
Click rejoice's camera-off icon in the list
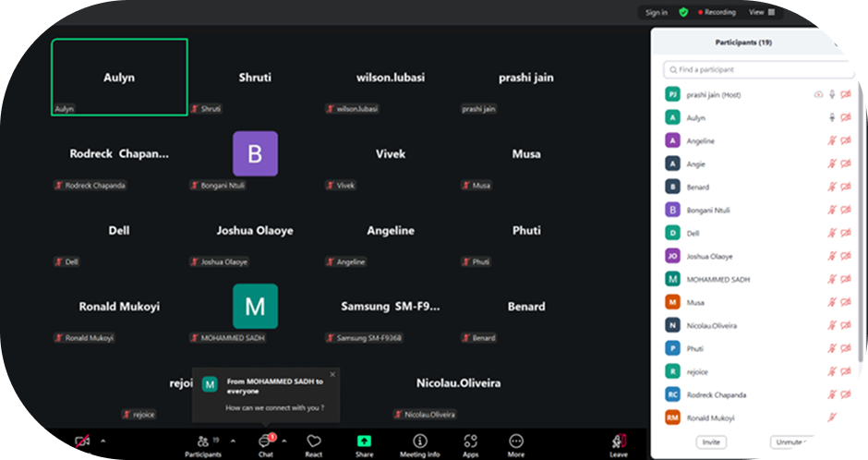(846, 371)
